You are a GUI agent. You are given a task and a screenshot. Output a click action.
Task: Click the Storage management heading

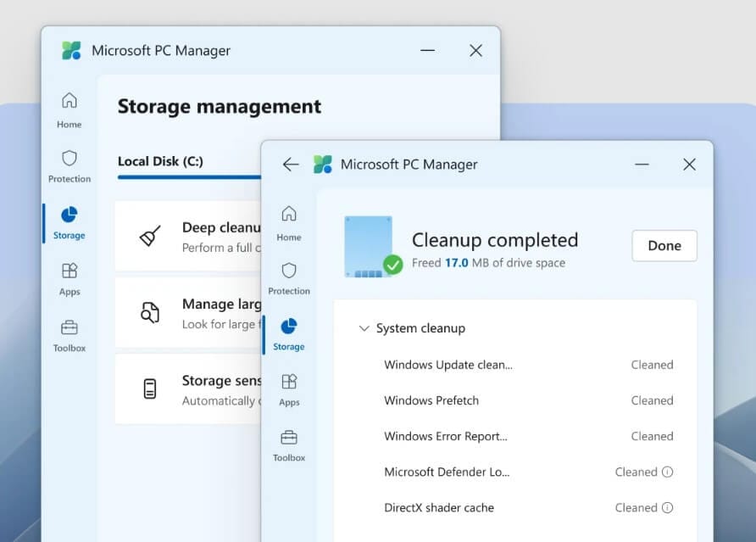[220, 107]
